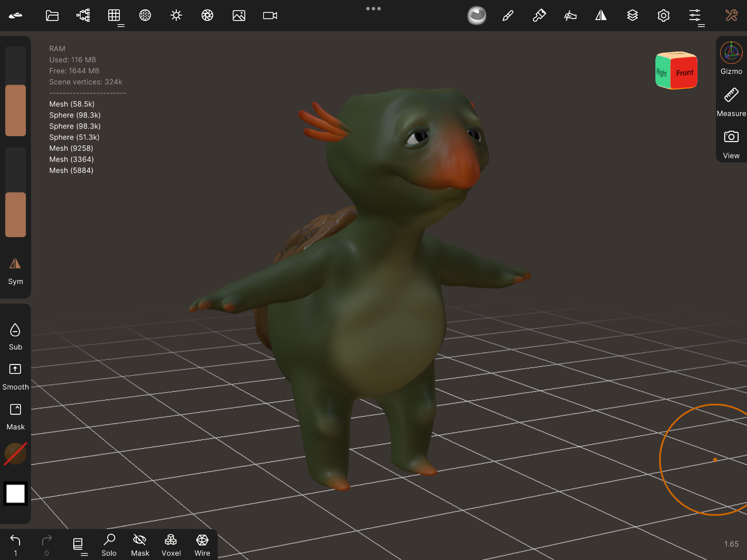Open the Camera settings menu
Image resolution: width=747 pixels, height=560 pixels.
click(270, 16)
